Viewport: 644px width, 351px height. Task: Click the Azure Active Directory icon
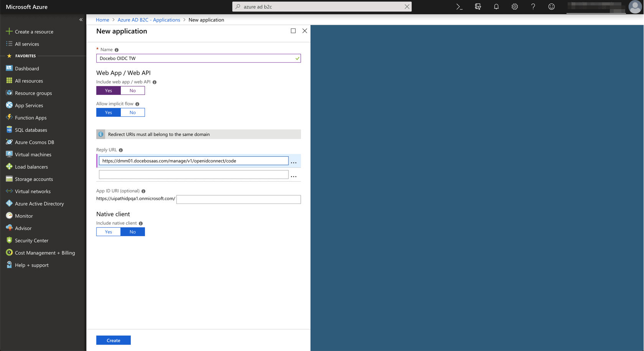[x=9, y=204]
